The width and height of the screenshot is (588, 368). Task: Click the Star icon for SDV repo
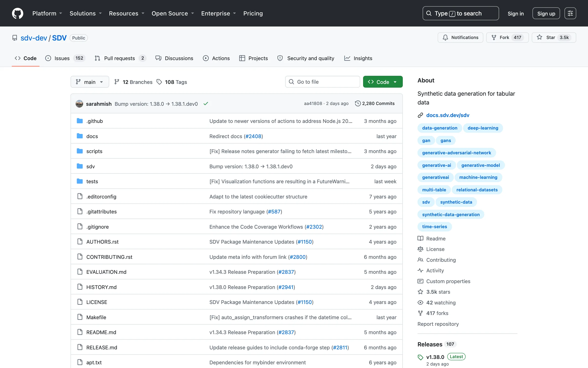539,37
